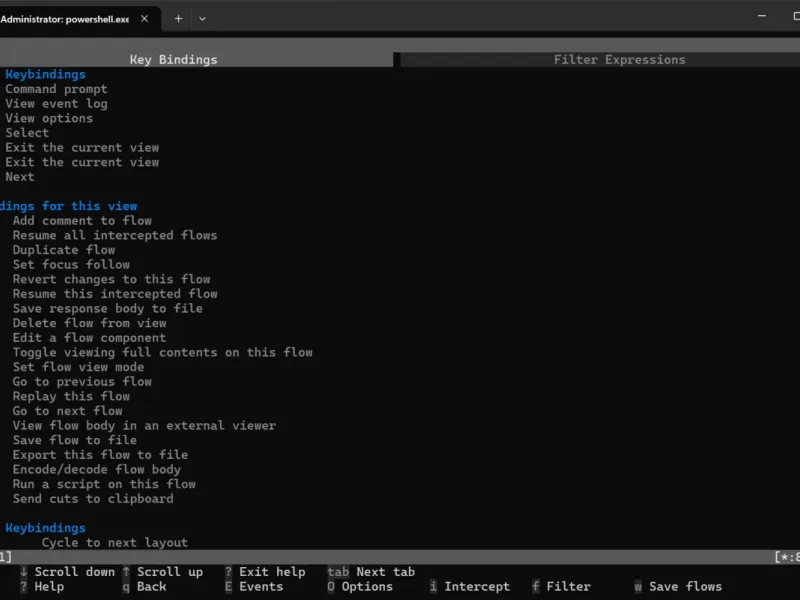Click 'Scroll up' in the footer
Image resolution: width=800 pixels, height=600 pixels.
click(170, 572)
